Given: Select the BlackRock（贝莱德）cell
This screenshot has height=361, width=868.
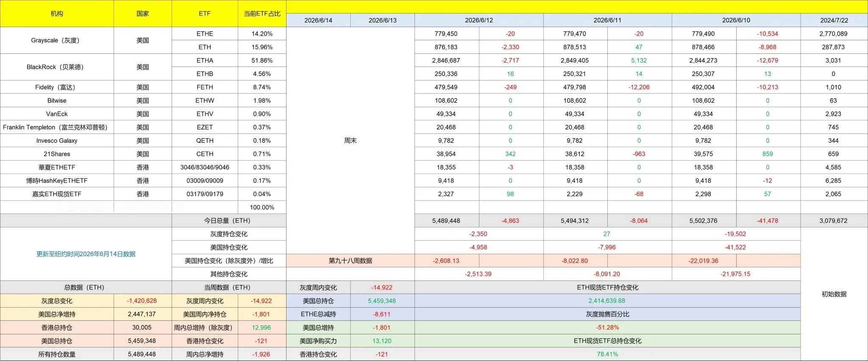Looking at the screenshot, I should click(57, 67).
